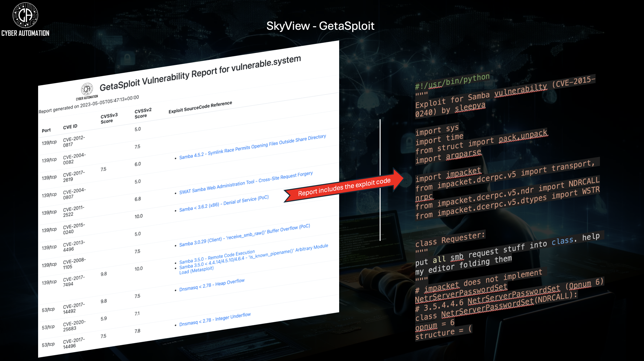This screenshot has width=644, height=361.
Task: Click the 'CVSSv3 Score' column header
Action: pyautogui.click(x=109, y=118)
